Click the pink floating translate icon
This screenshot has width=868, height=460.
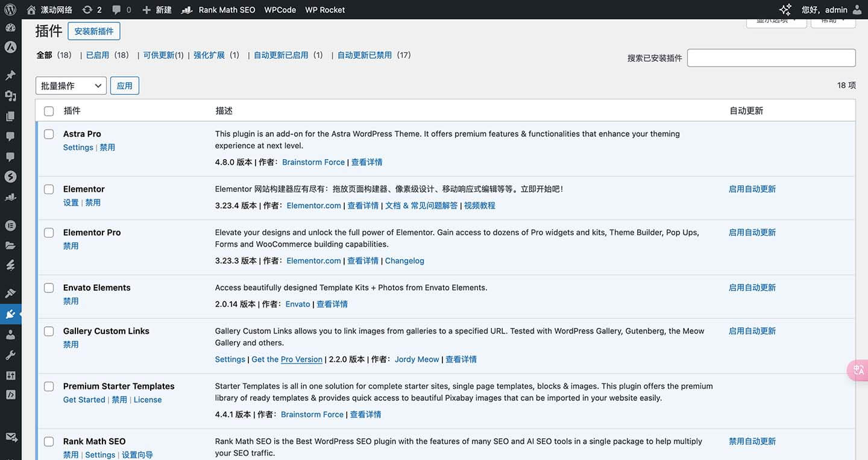[x=858, y=370]
